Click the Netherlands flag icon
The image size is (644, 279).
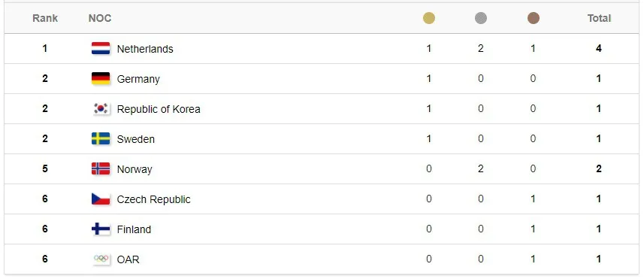click(x=101, y=48)
